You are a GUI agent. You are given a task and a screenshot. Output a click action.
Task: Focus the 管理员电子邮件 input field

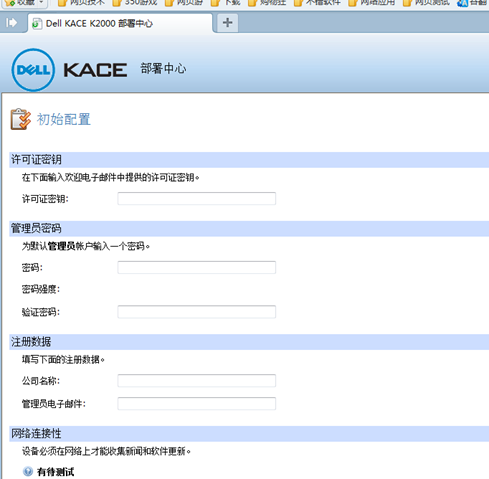(197, 404)
